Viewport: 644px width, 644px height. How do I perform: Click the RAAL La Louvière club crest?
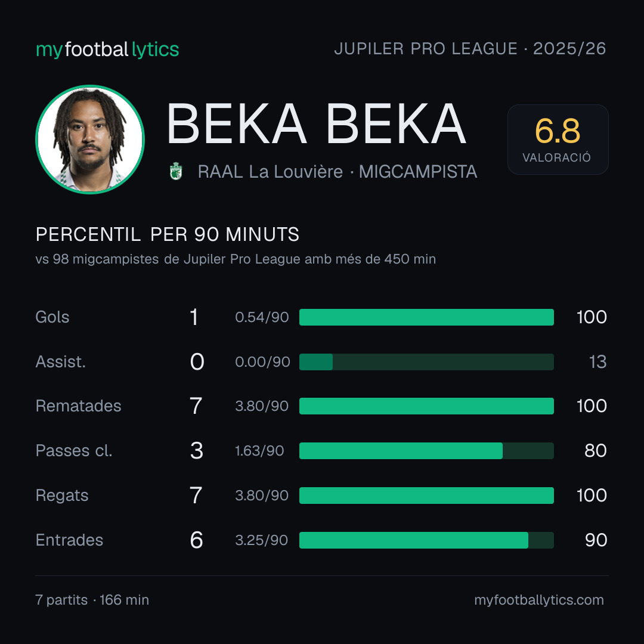[x=176, y=171]
